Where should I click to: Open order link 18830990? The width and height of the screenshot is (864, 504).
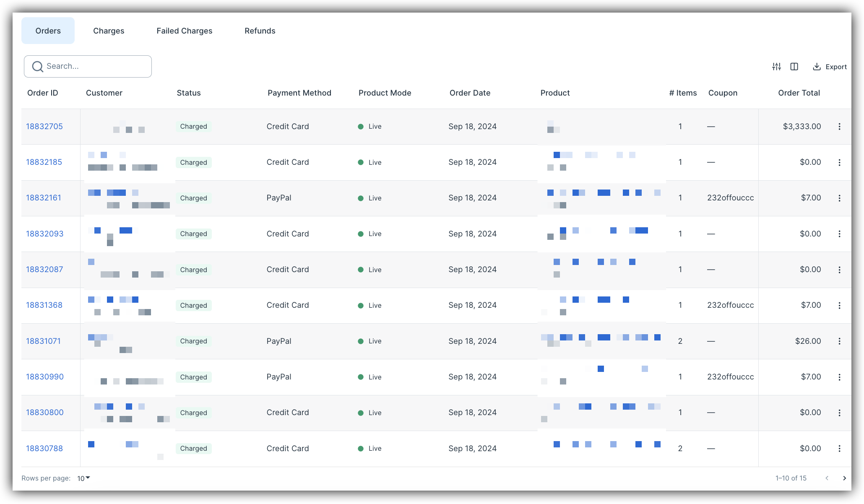(x=45, y=377)
